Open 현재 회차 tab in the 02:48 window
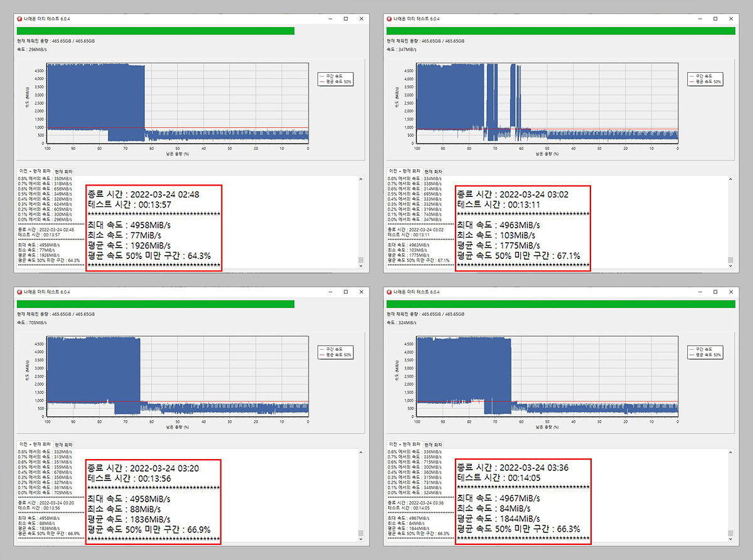Screen dimensions: 753x560 [64, 171]
